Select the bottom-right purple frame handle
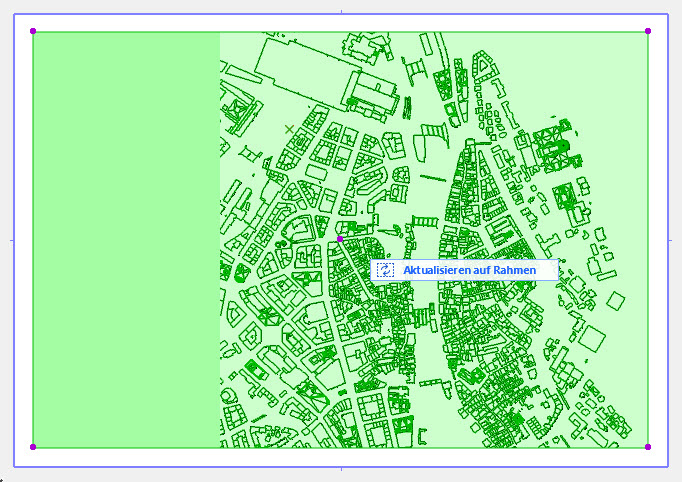The width and height of the screenshot is (682, 482). tap(648, 447)
